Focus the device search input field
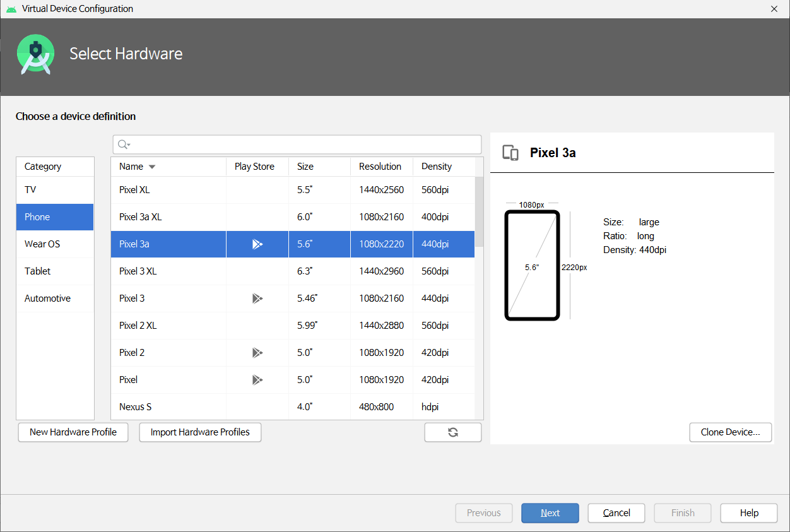This screenshot has height=532, width=790. (297, 145)
